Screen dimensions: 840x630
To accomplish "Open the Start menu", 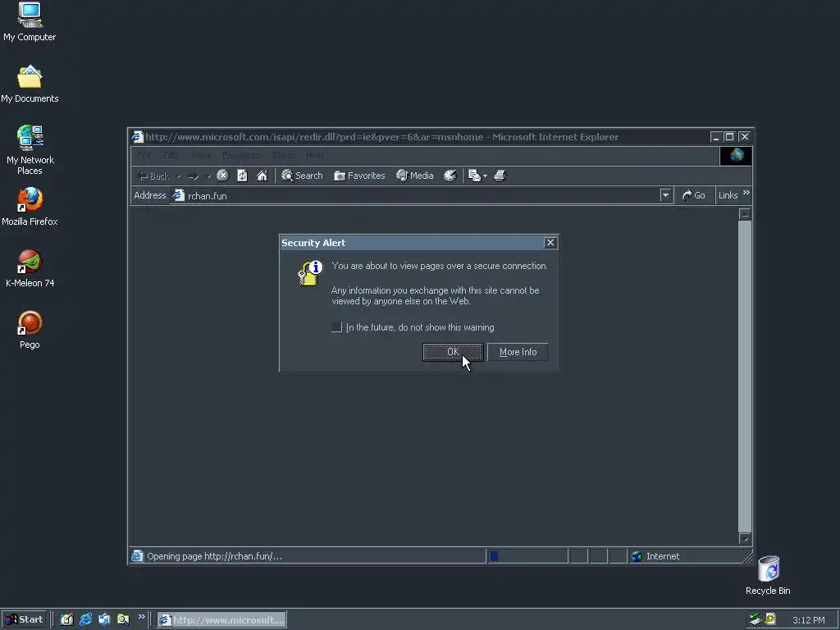I will coord(24,620).
